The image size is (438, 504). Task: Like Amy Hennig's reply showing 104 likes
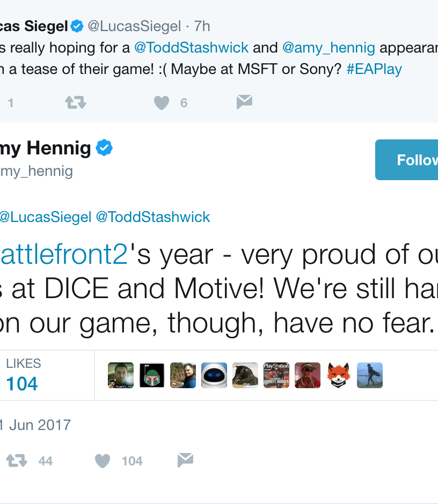103,461
